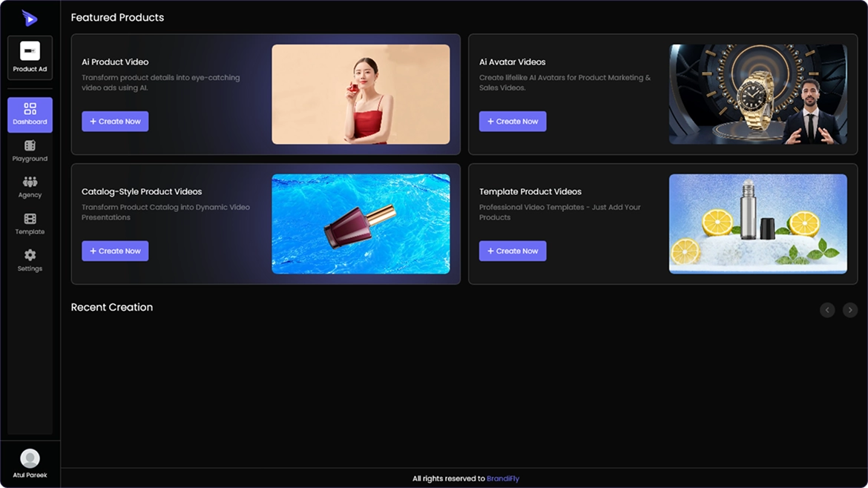Open the Agency section
The height and width of the screenshot is (488, 868).
30,188
